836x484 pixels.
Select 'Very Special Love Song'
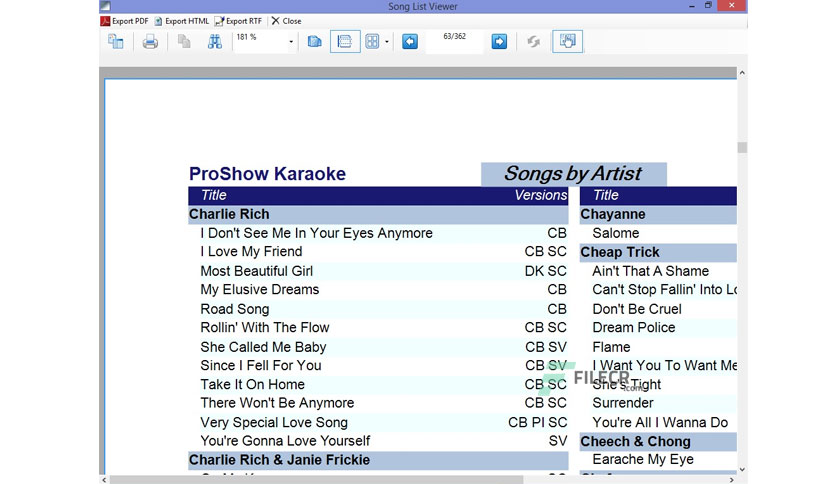click(x=274, y=423)
